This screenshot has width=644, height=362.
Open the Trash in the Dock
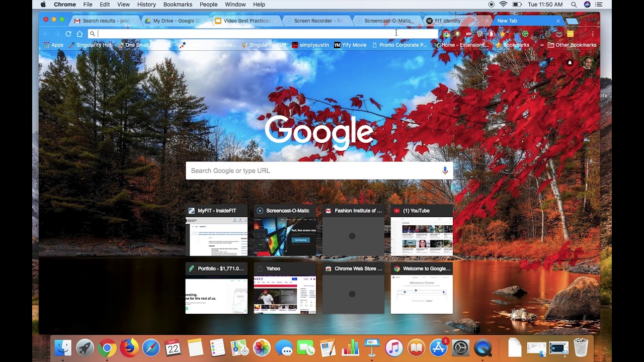[x=581, y=347]
